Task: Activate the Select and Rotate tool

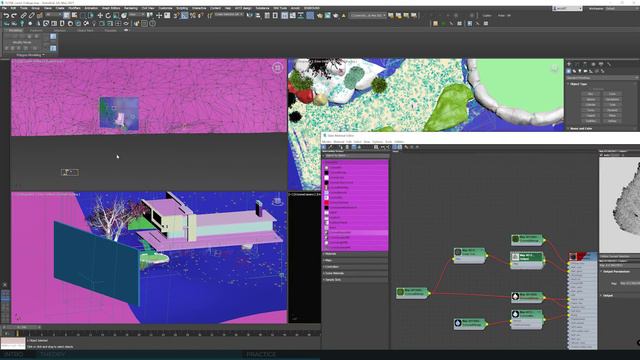Action: [108, 16]
